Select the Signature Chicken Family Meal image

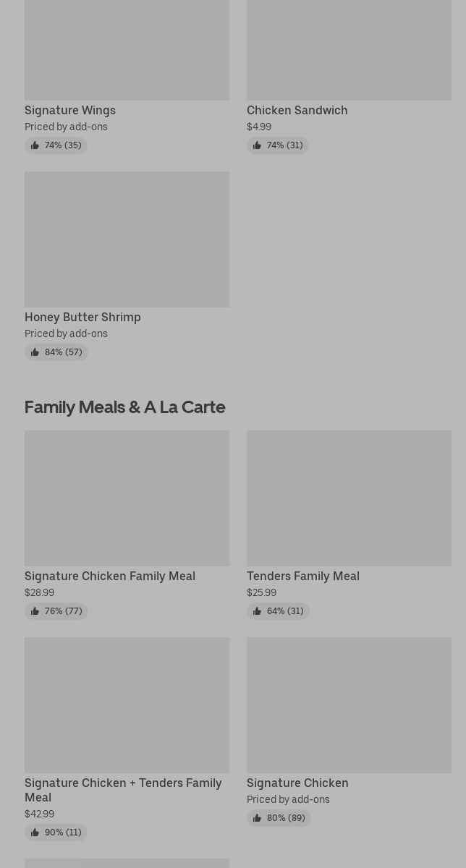click(x=127, y=498)
